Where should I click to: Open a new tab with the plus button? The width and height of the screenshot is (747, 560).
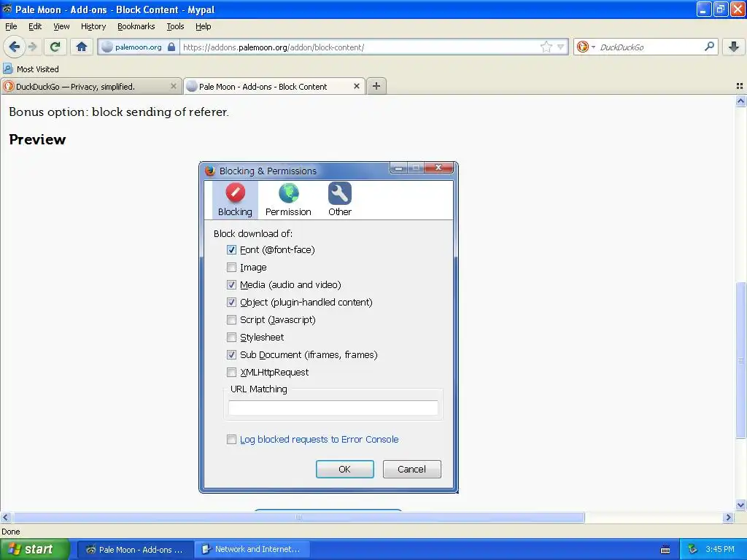[376, 86]
